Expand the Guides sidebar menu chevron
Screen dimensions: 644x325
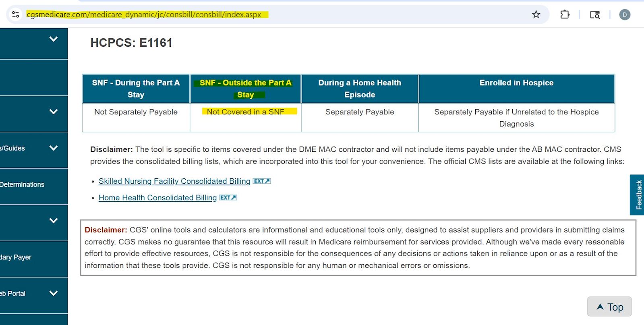[53, 148]
